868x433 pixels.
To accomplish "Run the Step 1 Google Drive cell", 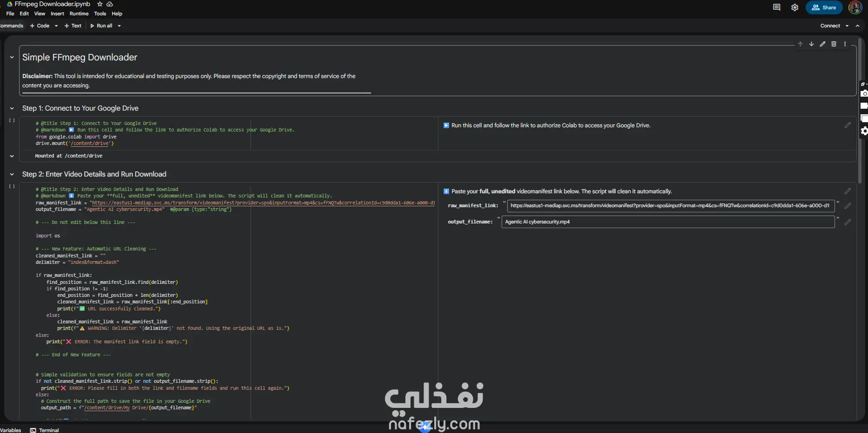I will click(x=12, y=121).
